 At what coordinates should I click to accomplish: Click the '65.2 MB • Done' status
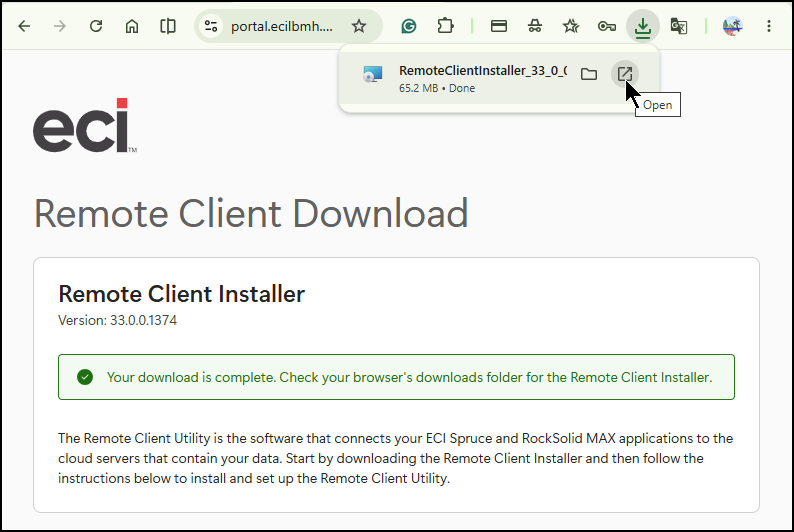(x=437, y=88)
